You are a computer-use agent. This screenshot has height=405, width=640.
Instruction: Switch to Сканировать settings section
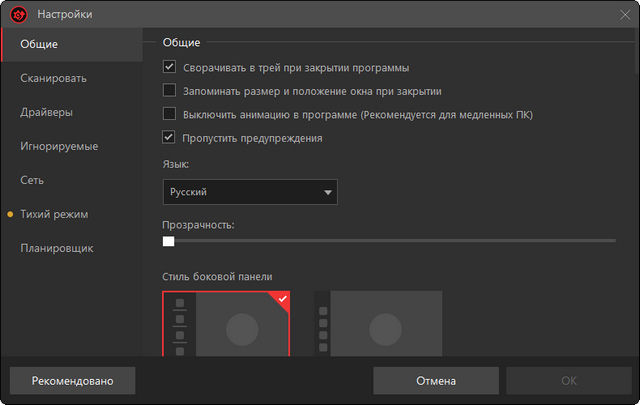[x=53, y=78]
